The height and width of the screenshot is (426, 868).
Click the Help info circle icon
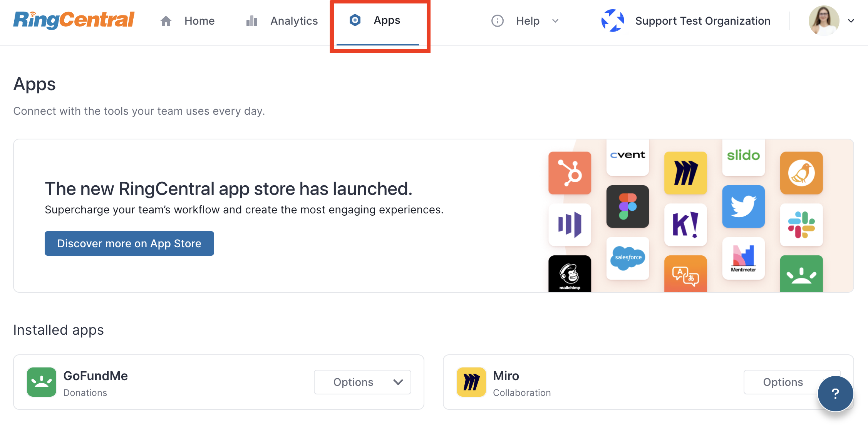click(x=497, y=21)
